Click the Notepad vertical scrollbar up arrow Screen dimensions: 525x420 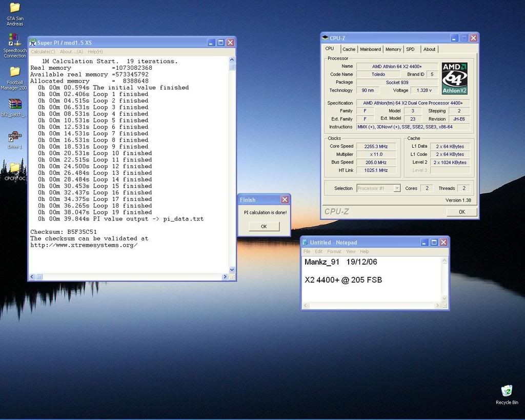tap(445, 259)
